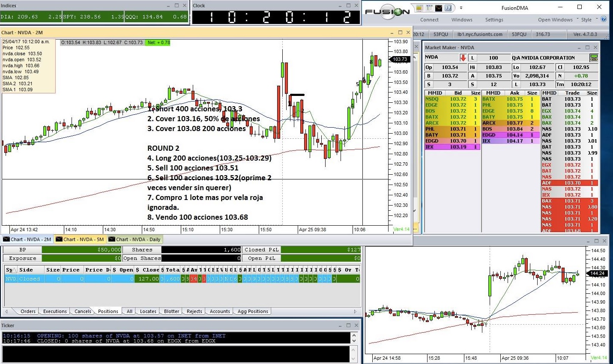Click the second quick-access toolbar icon in FusionDMA
This screenshot has height=364, width=613.
pyautogui.click(x=429, y=8)
